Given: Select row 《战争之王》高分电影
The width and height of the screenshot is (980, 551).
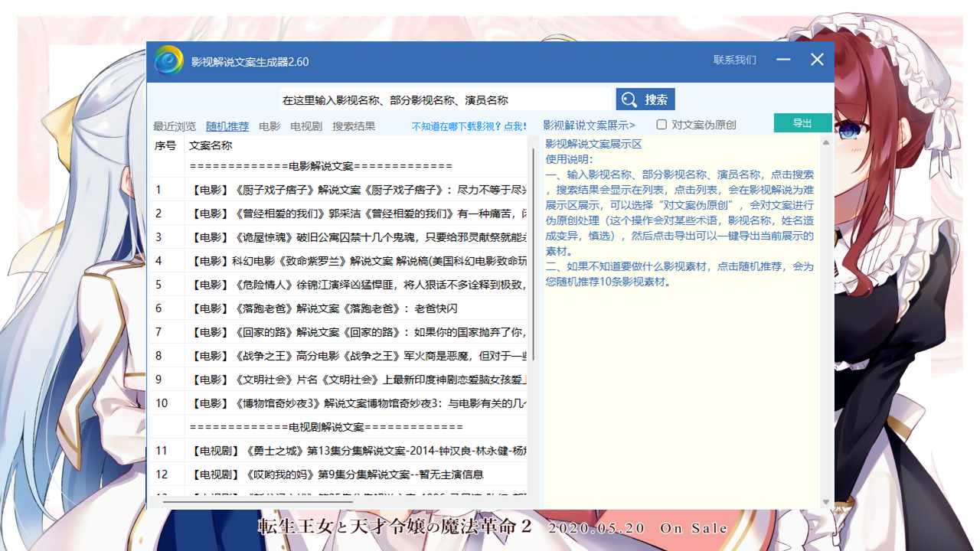Looking at the screenshot, I should pos(338,356).
